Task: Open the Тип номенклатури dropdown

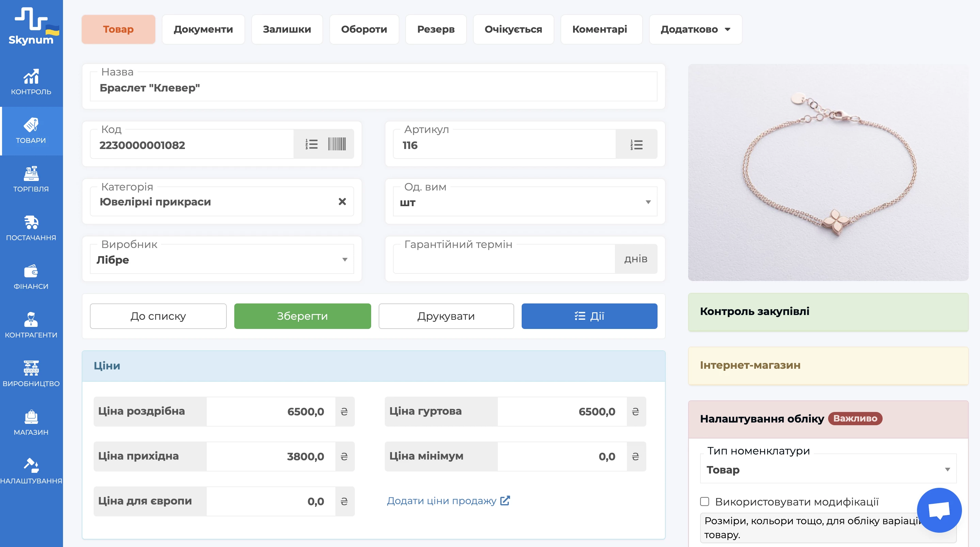Action: click(x=947, y=469)
